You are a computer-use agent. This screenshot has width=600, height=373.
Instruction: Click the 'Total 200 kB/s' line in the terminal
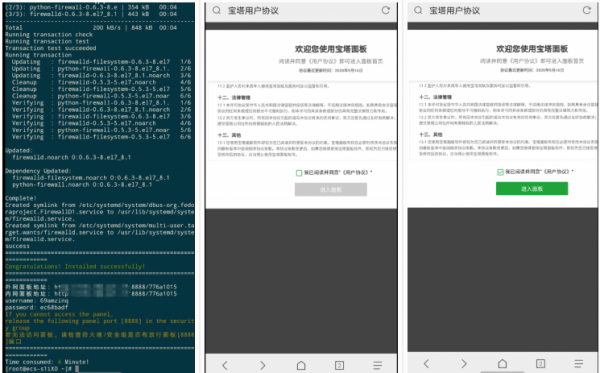tap(91, 28)
